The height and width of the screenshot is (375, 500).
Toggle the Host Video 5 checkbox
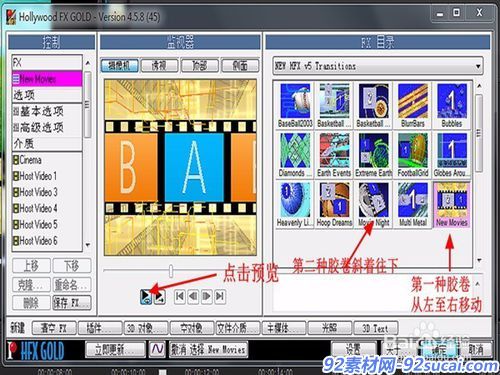point(16,224)
